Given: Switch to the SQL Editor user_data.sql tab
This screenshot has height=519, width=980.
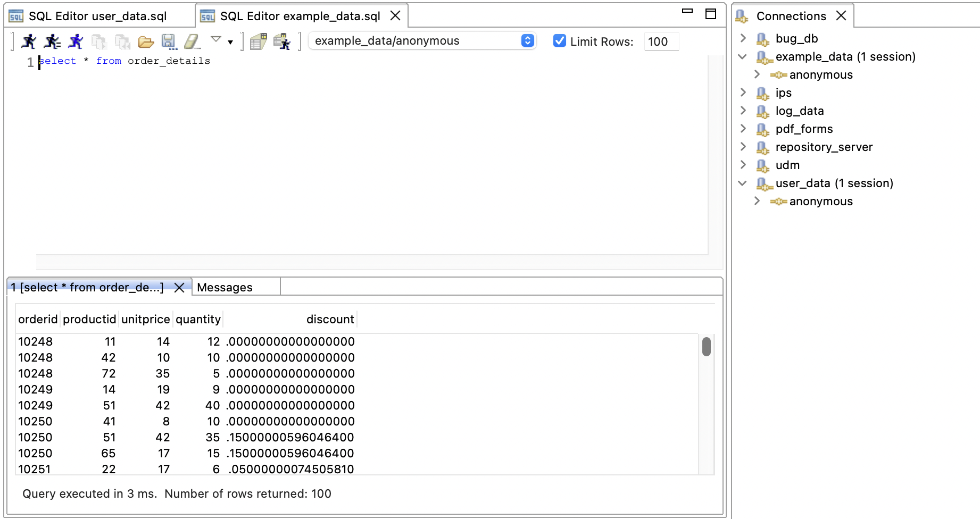Looking at the screenshot, I should point(96,16).
